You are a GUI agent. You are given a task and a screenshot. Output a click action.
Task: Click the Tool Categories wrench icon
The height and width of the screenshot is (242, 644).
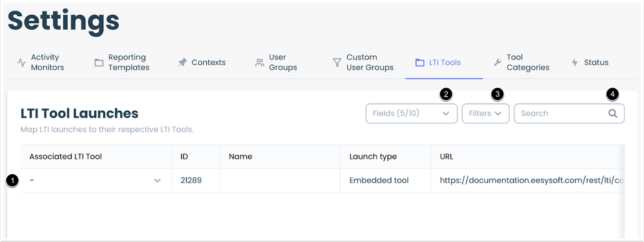point(497,63)
